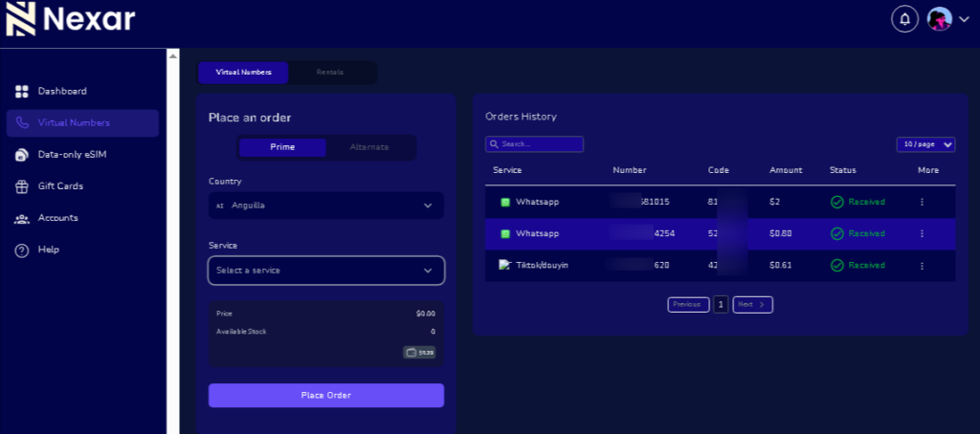This screenshot has width=980, height=434.
Task: Click the notification bell icon
Action: (903, 19)
